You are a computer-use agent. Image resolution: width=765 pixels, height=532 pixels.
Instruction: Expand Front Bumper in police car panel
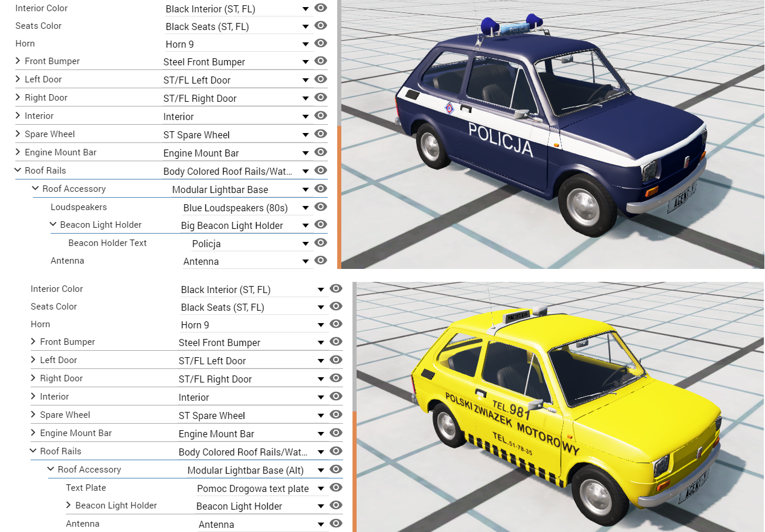[x=18, y=61]
